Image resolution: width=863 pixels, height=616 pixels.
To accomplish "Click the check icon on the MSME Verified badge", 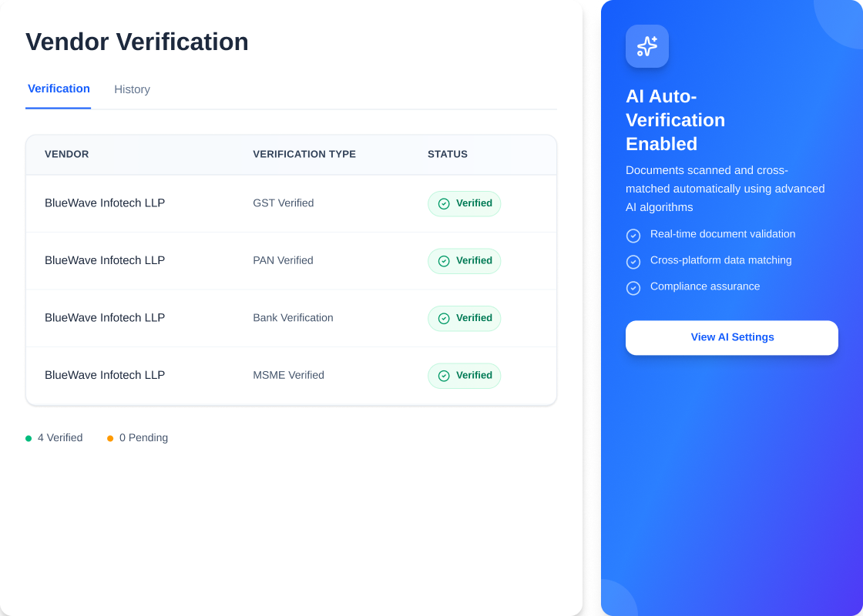I will pos(445,376).
